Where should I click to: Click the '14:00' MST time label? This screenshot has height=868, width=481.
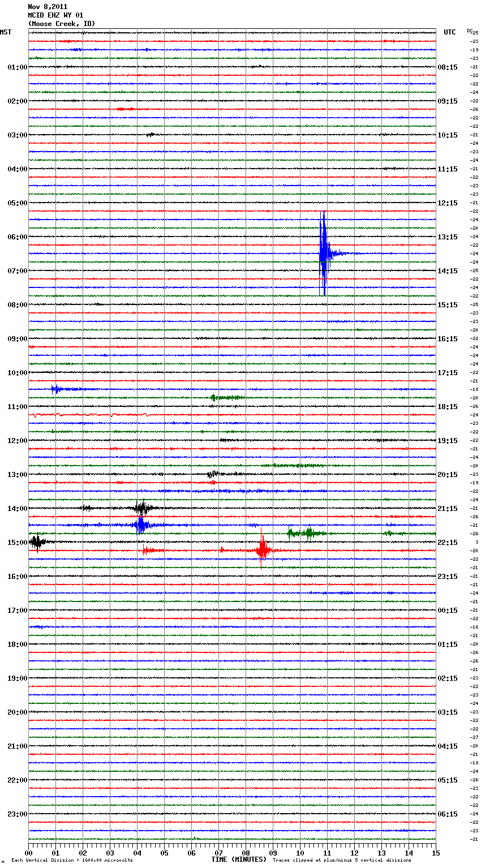point(18,509)
